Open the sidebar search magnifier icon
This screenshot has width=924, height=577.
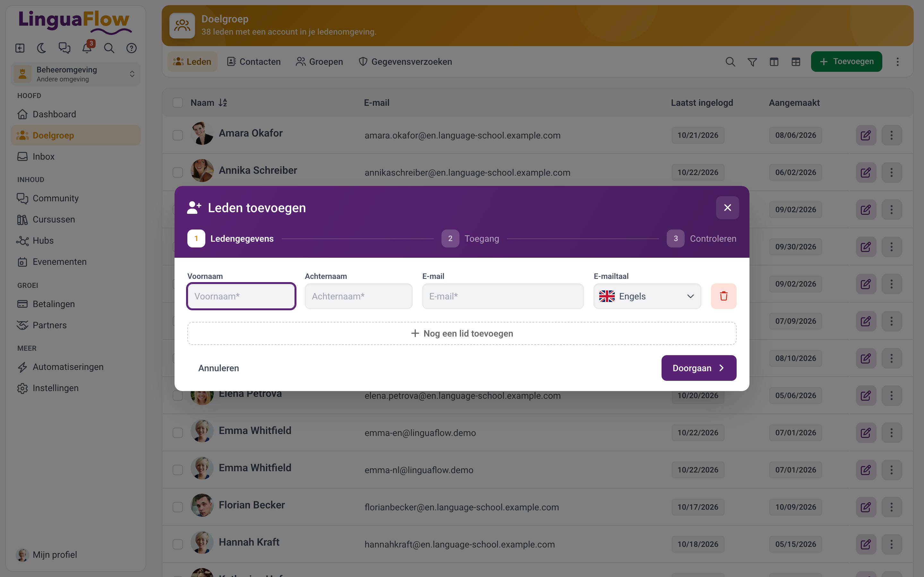[x=109, y=48]
